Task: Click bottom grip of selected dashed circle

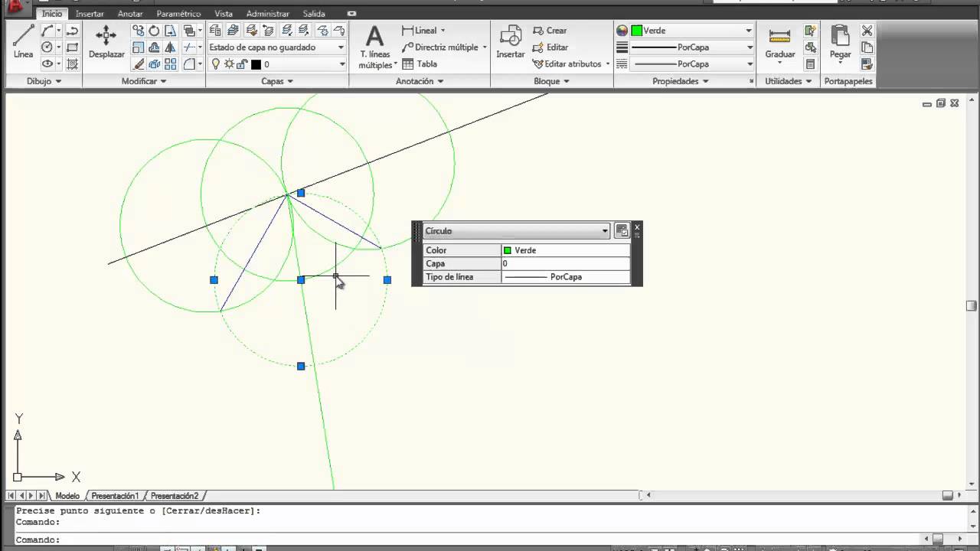Action: pyautogui.click(x=301, y=366)
